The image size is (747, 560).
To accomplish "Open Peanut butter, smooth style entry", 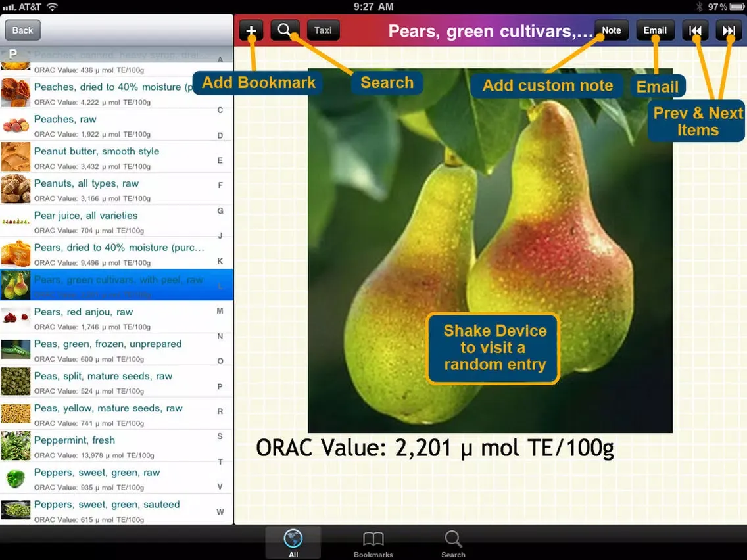I will click(117, 157).
